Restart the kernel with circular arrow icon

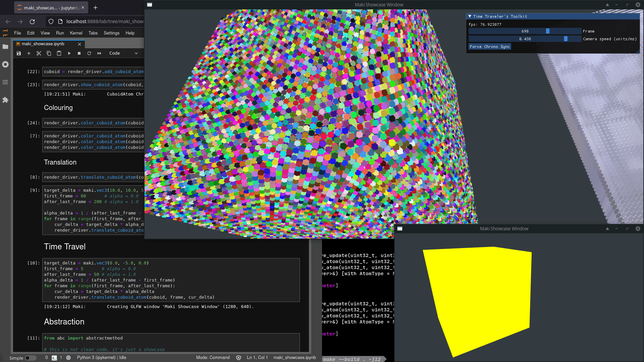tap(89, 53)
